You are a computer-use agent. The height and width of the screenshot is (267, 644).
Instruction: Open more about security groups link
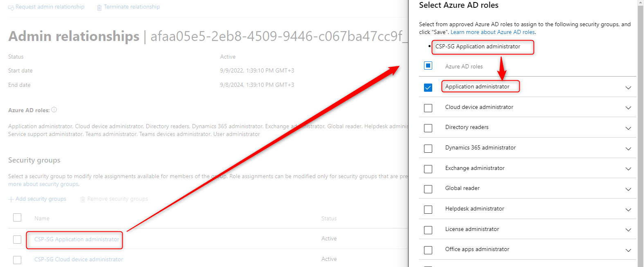[x=43, y=184]
